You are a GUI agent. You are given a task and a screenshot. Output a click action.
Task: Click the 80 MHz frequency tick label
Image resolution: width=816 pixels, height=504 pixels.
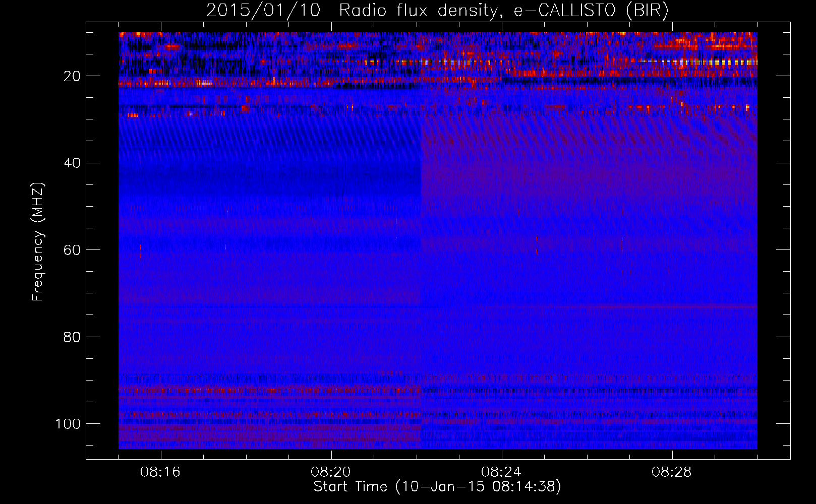(x=72, y=337)
